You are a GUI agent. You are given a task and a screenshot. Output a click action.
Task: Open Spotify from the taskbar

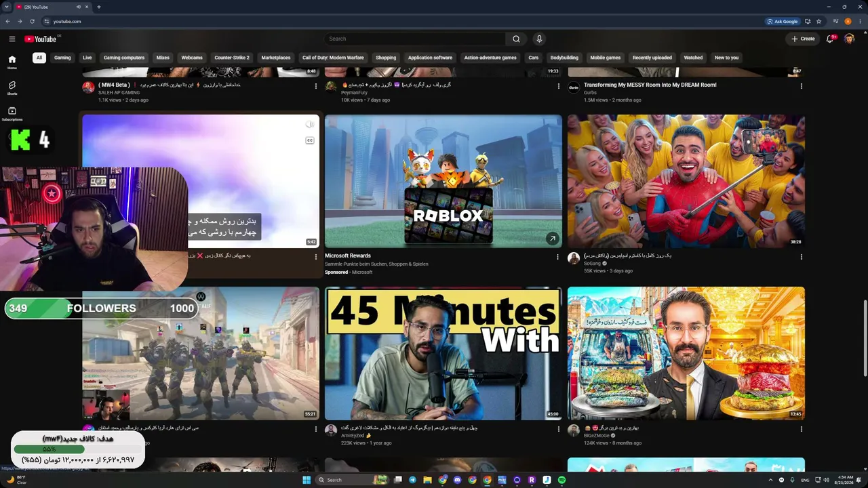pyautogui.click(x=561, y=480)
